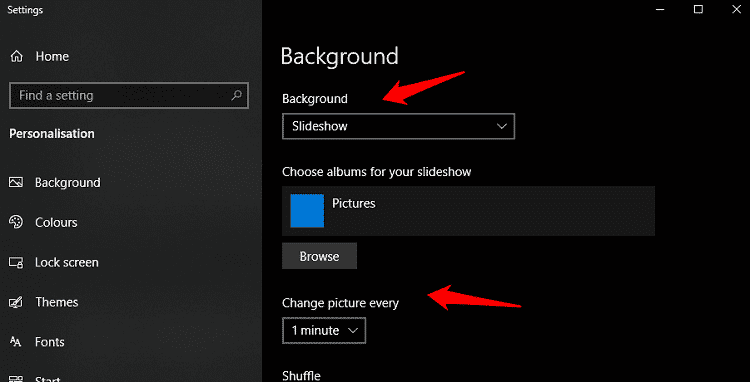This screenshot has height=382, width=750.
Task: Click the Lock screen monitor icon
Action: pos(16,262)
